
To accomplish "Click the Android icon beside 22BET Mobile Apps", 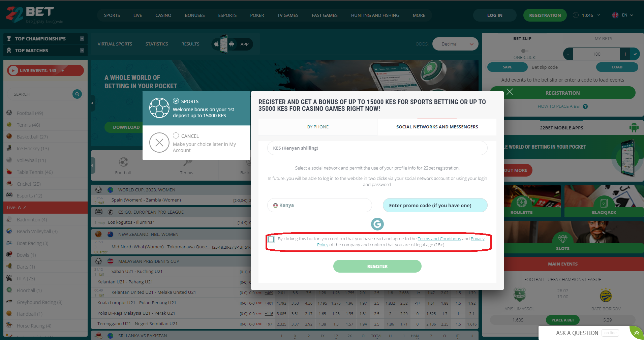I will pyautogui.click(x=634, y=127).
